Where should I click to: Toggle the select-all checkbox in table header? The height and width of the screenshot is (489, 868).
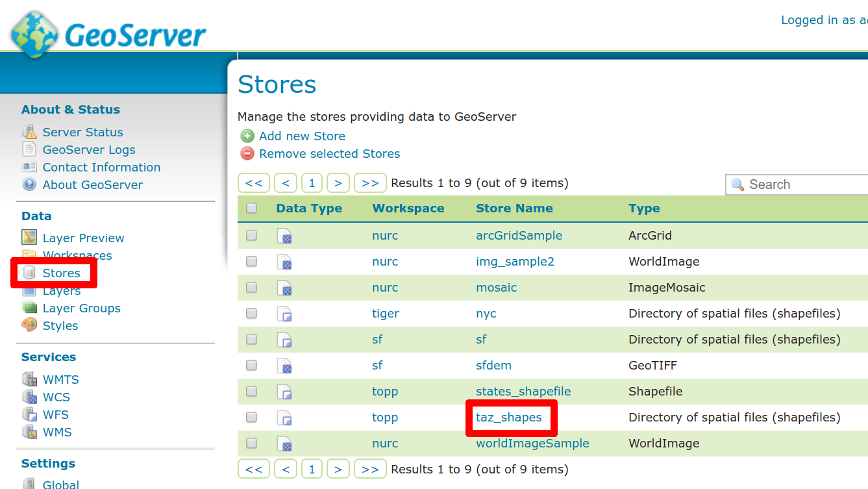251,208
